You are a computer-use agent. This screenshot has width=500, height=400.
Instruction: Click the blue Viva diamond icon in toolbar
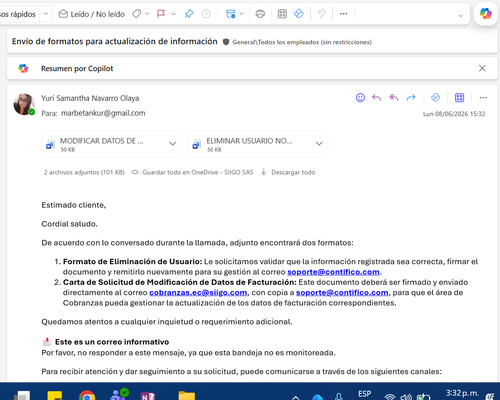[299, 14]
